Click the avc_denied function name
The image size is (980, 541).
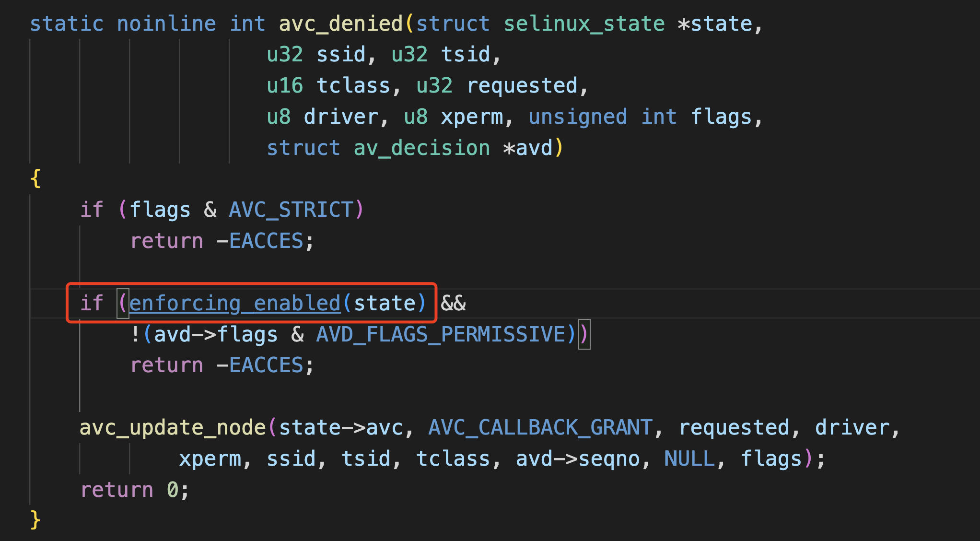coord(340,24)
